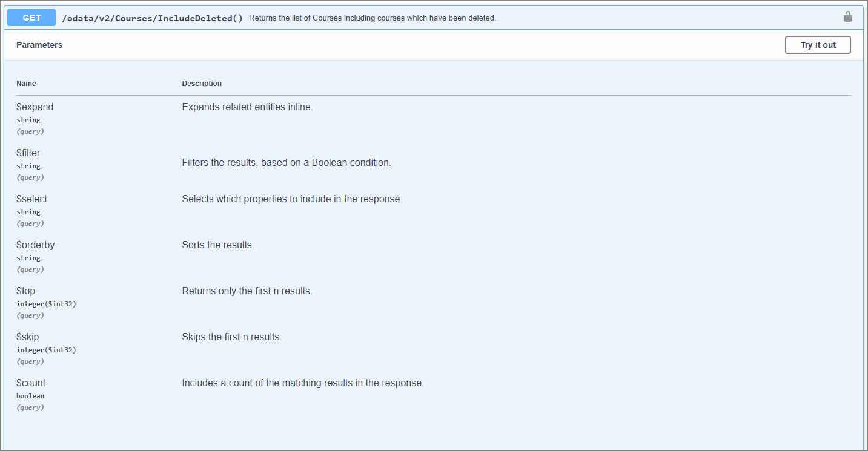Click the authorization lock icon
The height and width of the screenshot is (451, 868).
point(848,17)
